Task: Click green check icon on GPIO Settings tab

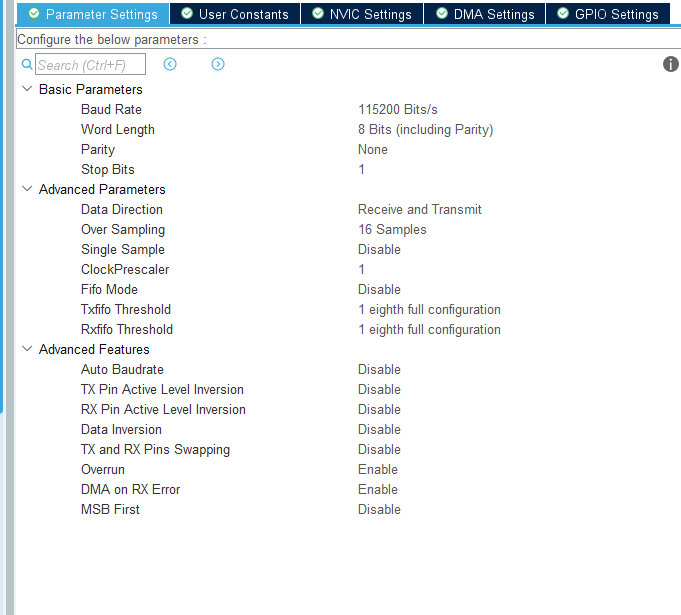Action: click(x=563, y=13)
